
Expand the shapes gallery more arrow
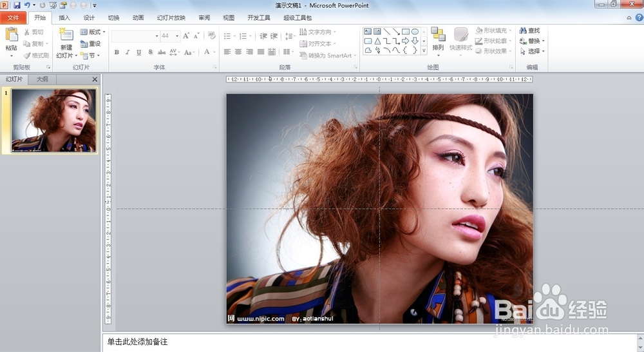[424, 50]
